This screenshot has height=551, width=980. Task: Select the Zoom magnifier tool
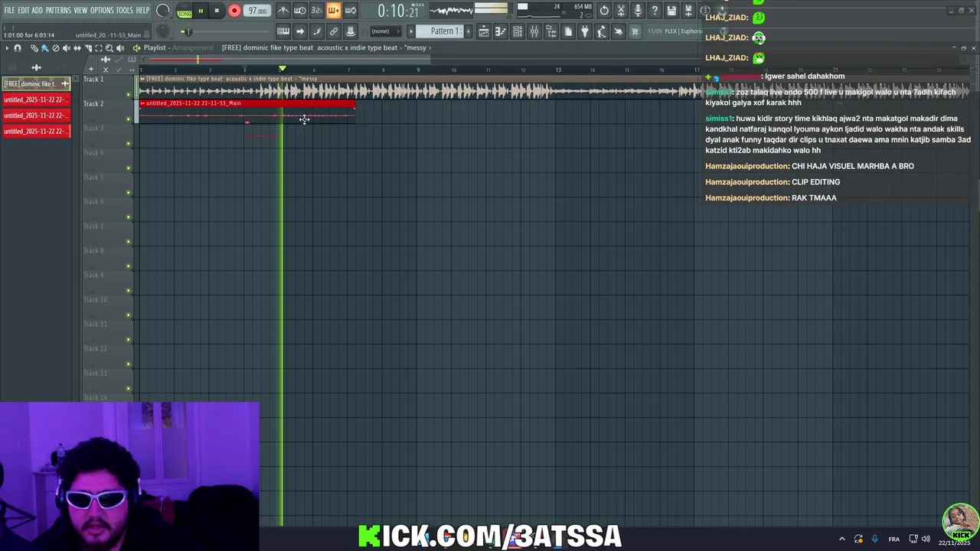[109, 47]
